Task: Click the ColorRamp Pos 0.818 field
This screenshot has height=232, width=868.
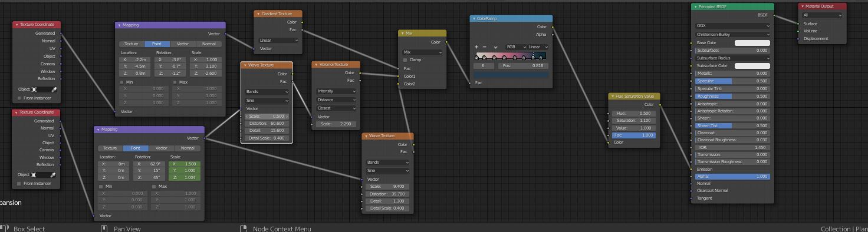Action: tap(522, 66)
